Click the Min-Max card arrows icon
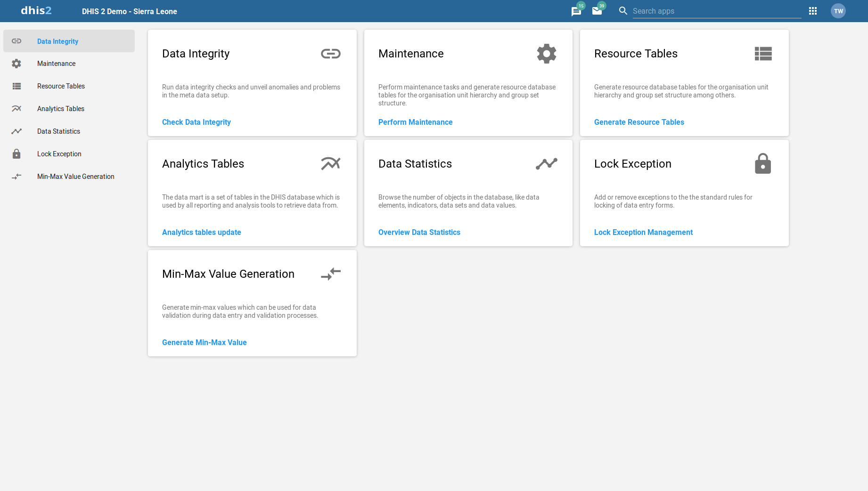The width and height of the screenshot is (868, 491). point(331,274)
